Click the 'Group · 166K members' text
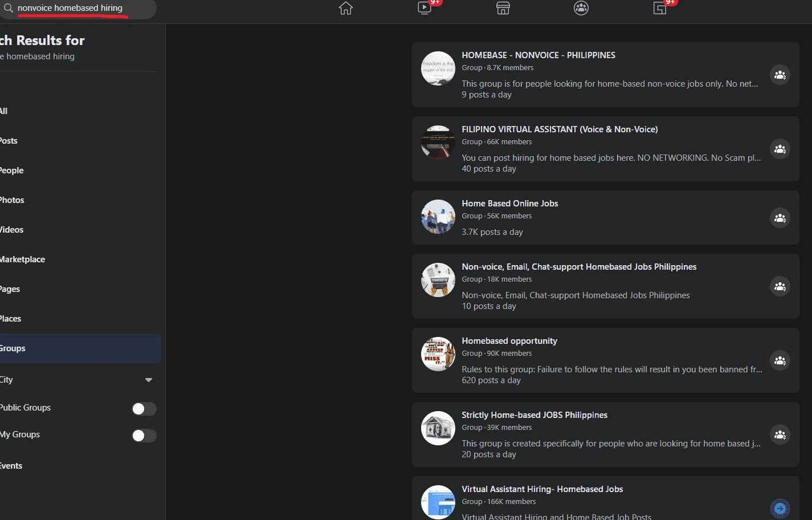The width and height of the screenshot is (812, 520). 499,502
